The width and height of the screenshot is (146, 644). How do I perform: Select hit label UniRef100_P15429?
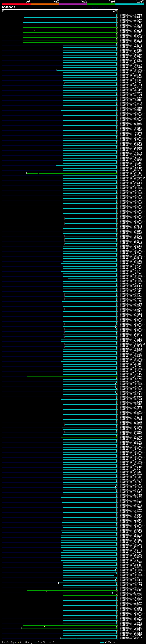[131, 236]
